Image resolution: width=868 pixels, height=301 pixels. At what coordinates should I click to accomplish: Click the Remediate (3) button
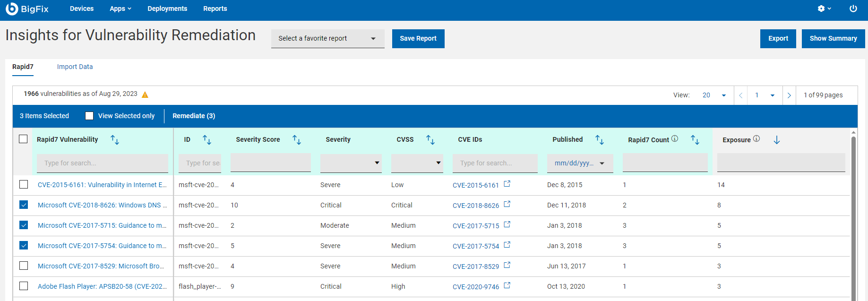(x=194, y=116)
